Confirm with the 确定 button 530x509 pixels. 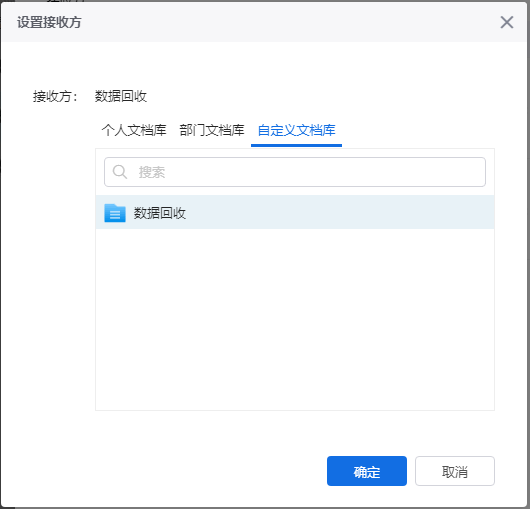pos(367,471)
